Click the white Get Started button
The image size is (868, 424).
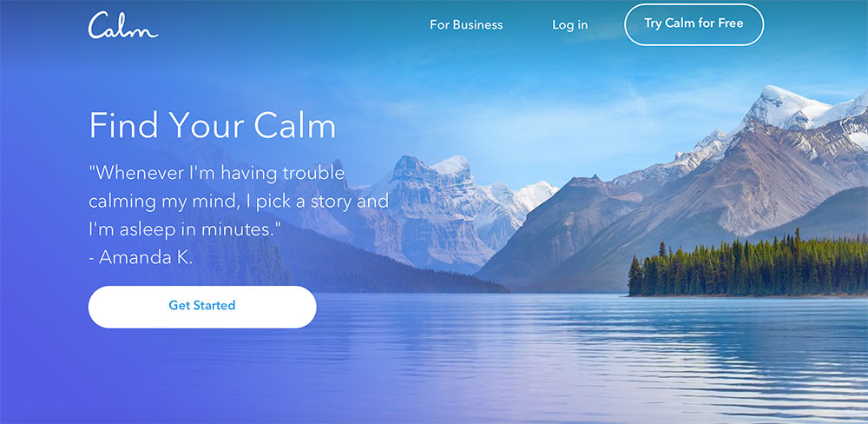coord(202,307)
